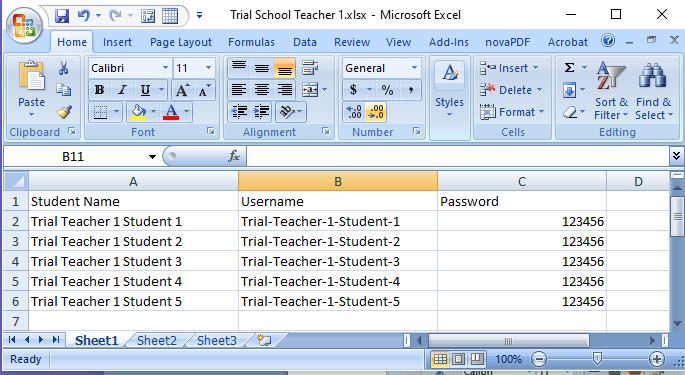685x375 pixels.
Task: Toggle Wrap Text in cells
Action: [310, 68]
